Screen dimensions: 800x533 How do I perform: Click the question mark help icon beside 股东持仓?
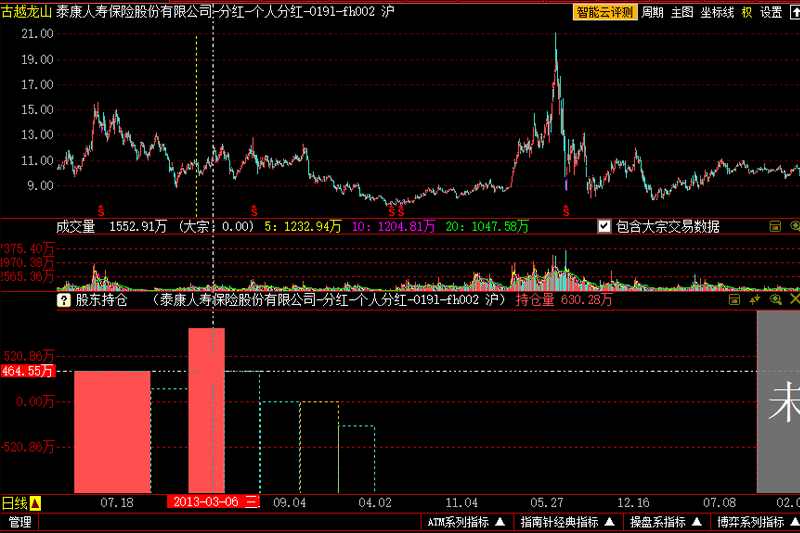pos(64,299)
